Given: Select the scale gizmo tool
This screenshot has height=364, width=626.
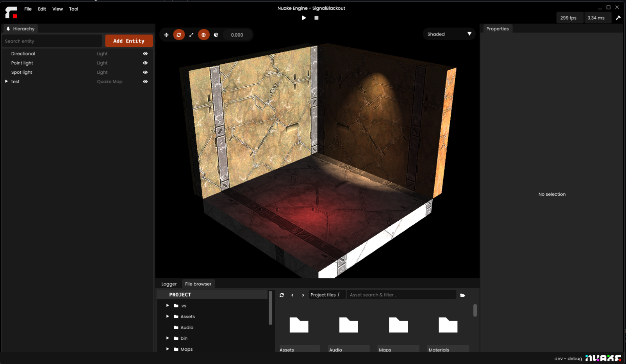Looking at the screenshot, I should point(191,35).
